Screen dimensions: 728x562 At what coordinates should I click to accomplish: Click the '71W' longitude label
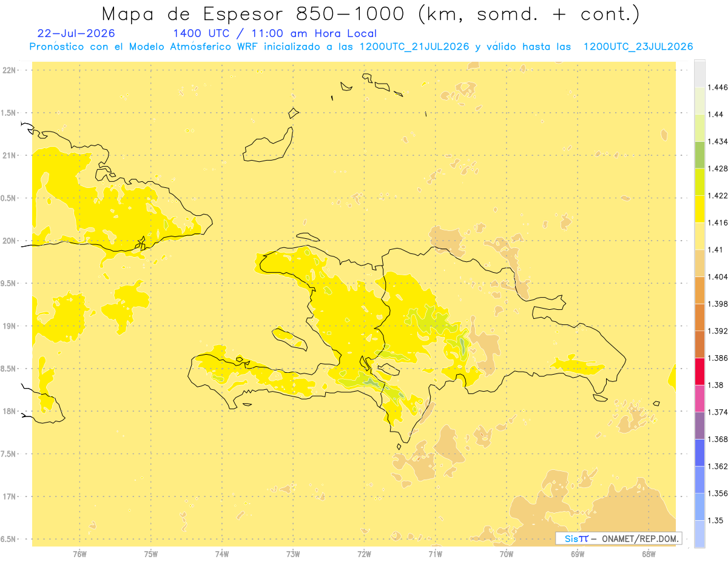tap(435, 554)
